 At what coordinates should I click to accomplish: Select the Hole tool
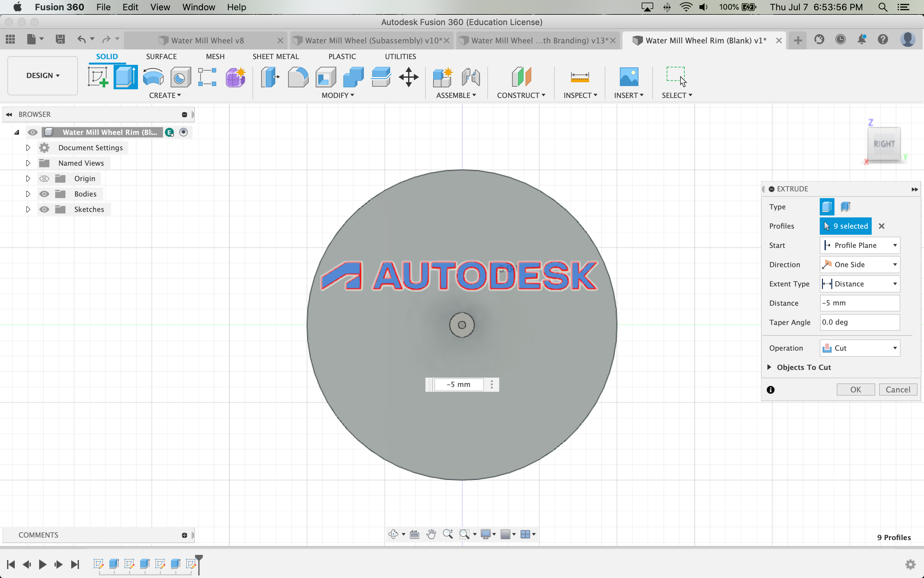coord(180,77)
